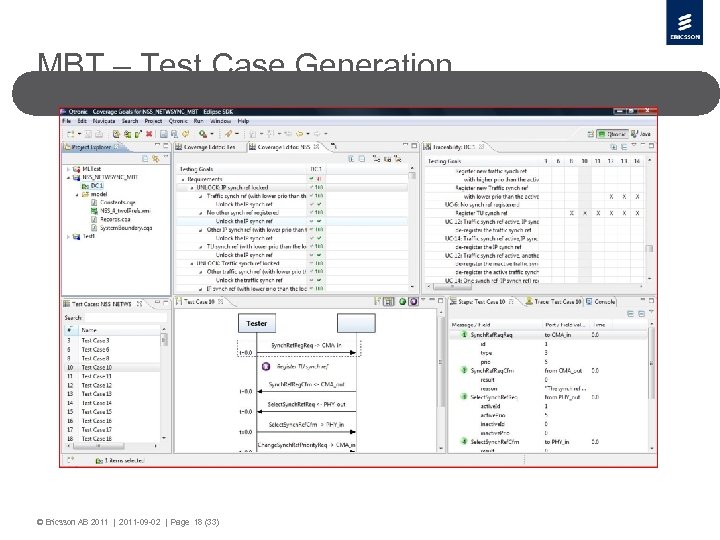This screenshot has width=720, height=540.
Task: Select the Test Case 10 diagram tab
Action: pyautogui.click(x=200, y=302)
